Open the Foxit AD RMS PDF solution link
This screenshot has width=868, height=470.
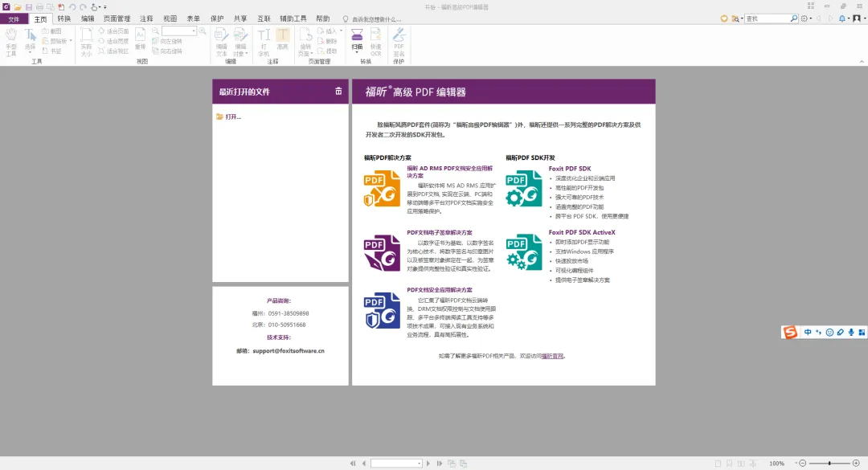(x=449, y=172)
